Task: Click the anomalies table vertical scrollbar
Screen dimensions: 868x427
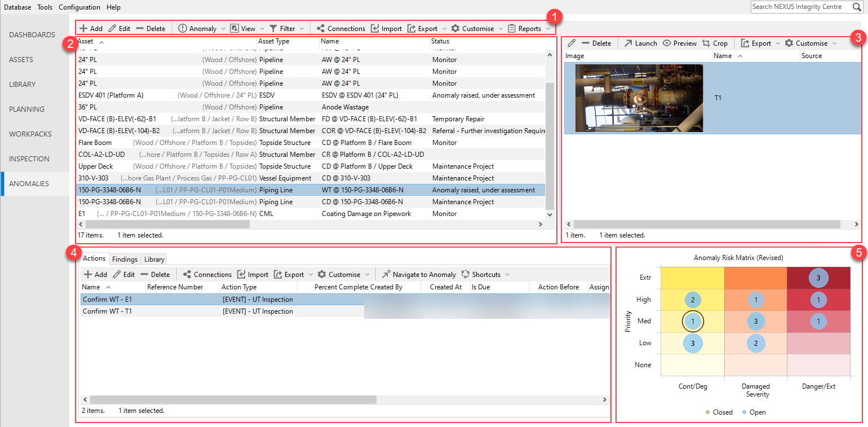Action: (550, 146)
